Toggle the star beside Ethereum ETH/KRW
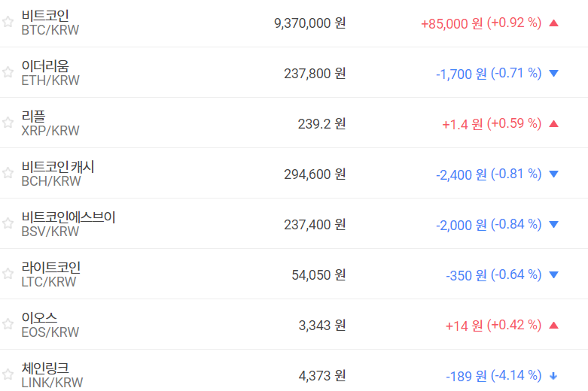Viewport: 588px width, 391px height. tap(8, 72)
